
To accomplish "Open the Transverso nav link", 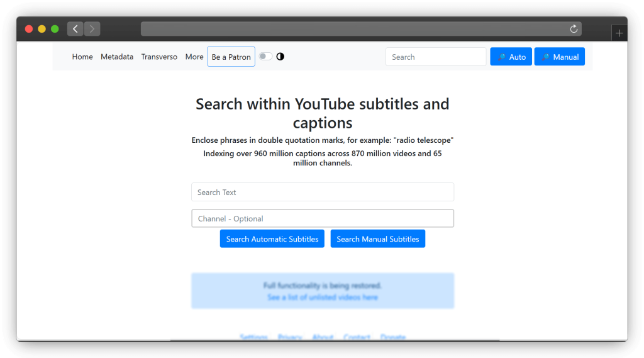I will pos(159,57).
